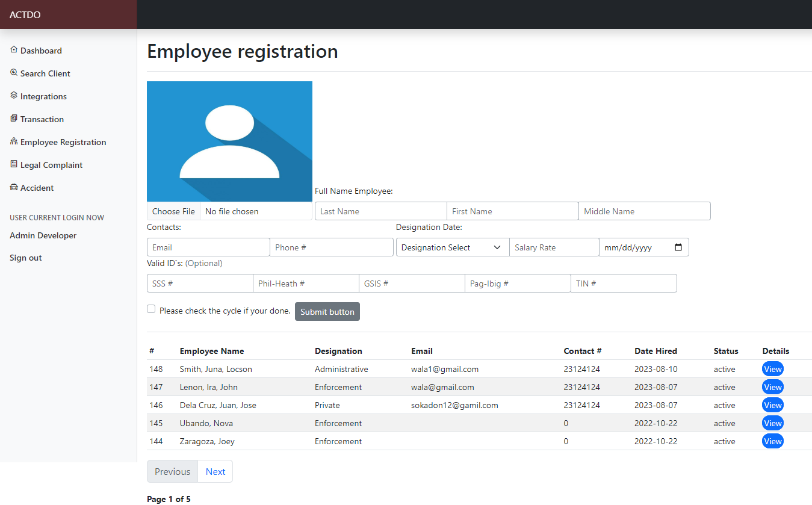
Task: Click the Choose File upload button
Action: tap(173, 211)
